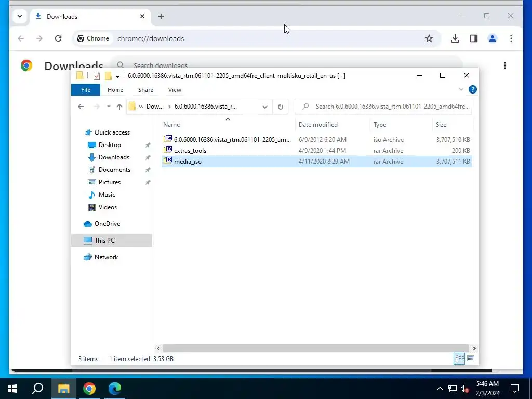The height and width of the screenshot is (399, 532).
Task: Click Search downloads field
Action: tap(287, 65)
